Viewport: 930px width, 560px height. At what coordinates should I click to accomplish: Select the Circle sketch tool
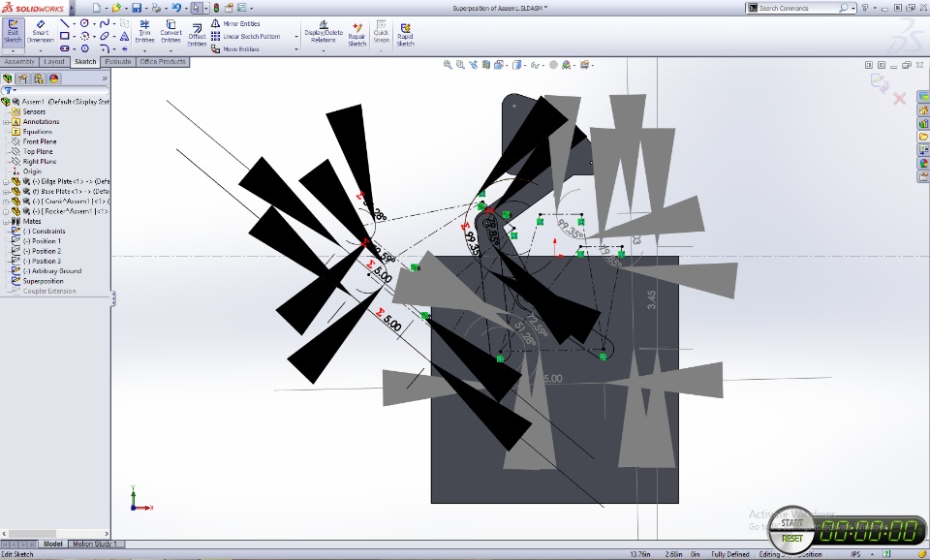84,23
